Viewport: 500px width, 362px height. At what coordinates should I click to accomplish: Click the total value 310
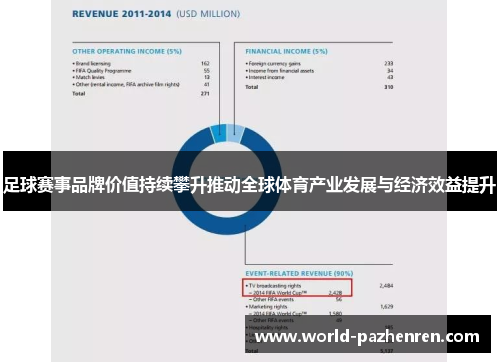(389, 87)
